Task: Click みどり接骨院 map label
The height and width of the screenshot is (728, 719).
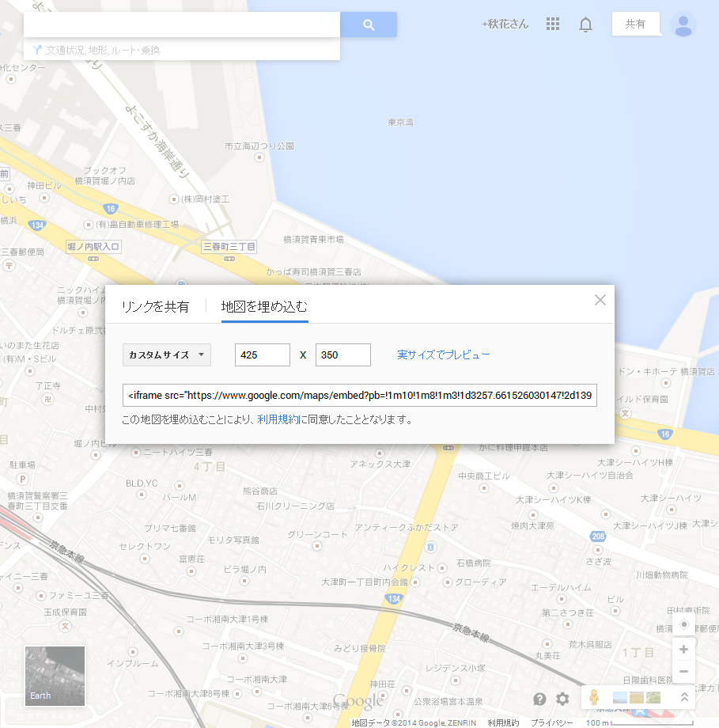Action: tap(360, 649)
